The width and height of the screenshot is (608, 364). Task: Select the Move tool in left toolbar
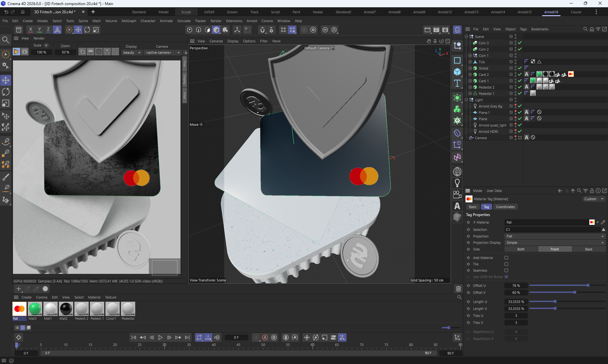click(x=6, y=80)
